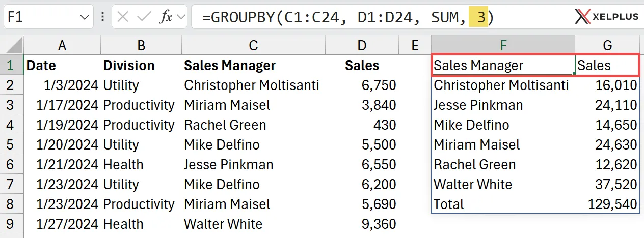The width and height of the screenshot is (644, 238).
Task: Select column G header
Action: click(x=607, y=45)
